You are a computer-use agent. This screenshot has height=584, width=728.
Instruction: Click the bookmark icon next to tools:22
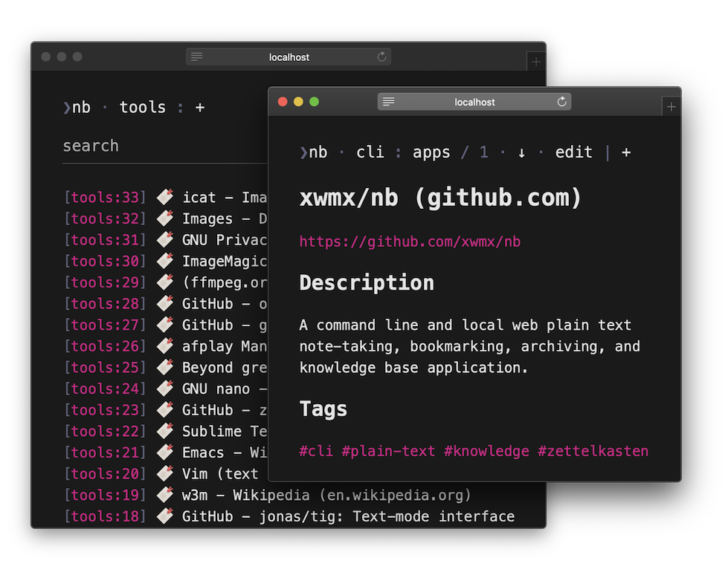pyautogui.click(x=165, y=431)
